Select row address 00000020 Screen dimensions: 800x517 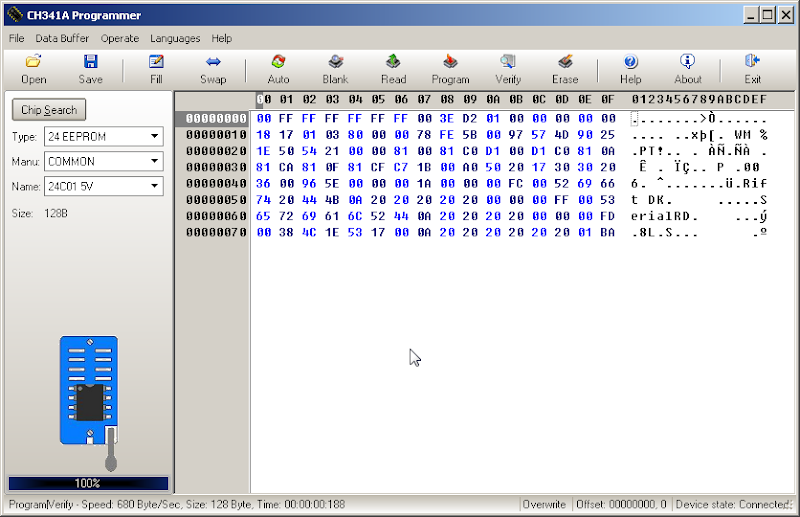point(216,151)
